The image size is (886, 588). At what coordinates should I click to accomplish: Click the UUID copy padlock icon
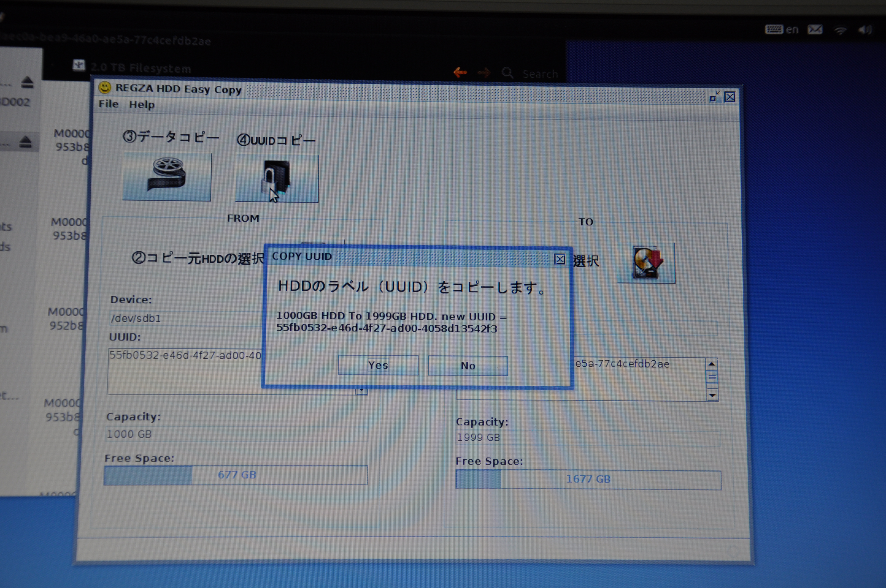[277, 178]
